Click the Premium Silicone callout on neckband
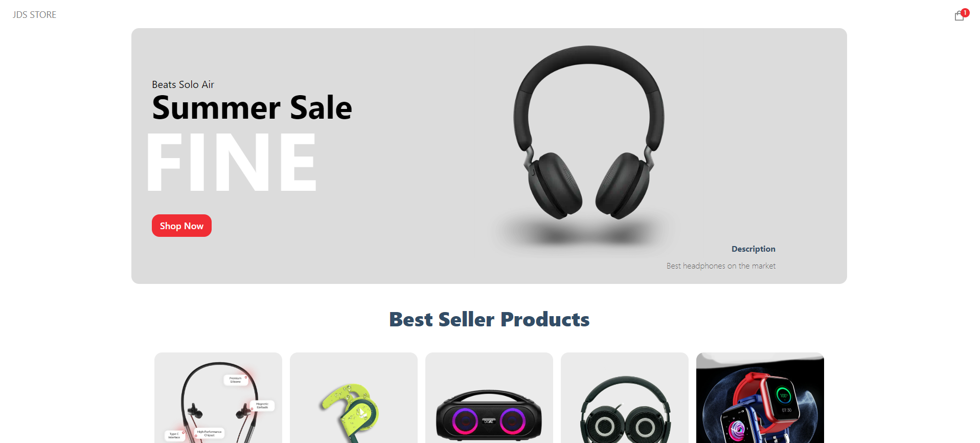This screenshot has height=443, width=980. 236,380
